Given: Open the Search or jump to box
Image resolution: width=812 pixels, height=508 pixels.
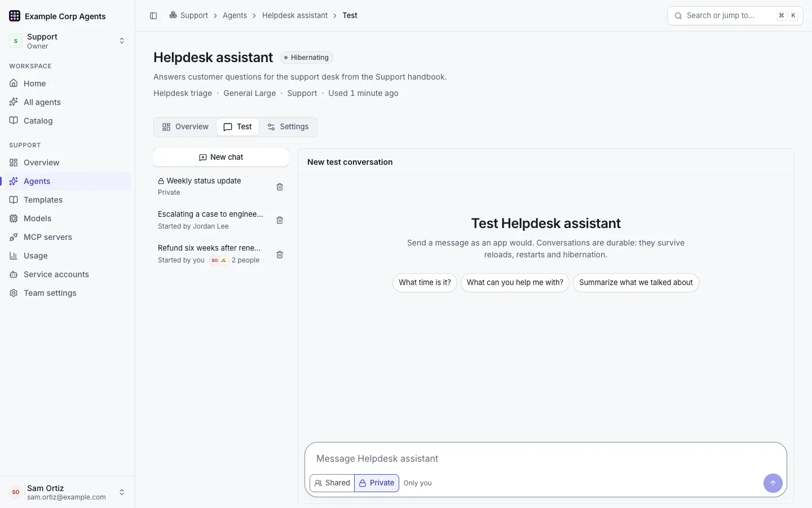Looking at the screenshot, I should (x=735, y=16).
